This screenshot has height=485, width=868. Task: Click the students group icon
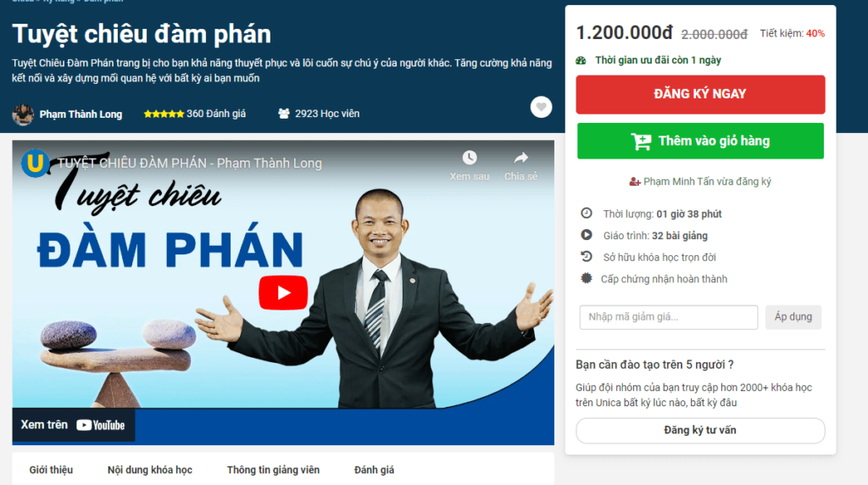click(283, 114)
